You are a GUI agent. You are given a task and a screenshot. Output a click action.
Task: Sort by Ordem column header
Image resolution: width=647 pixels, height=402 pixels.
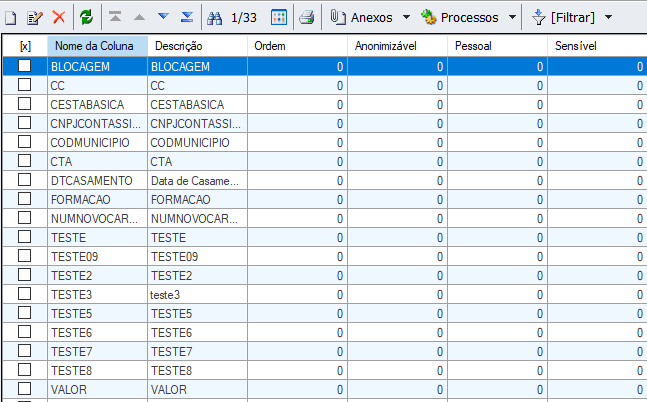[x=297, y=46]
